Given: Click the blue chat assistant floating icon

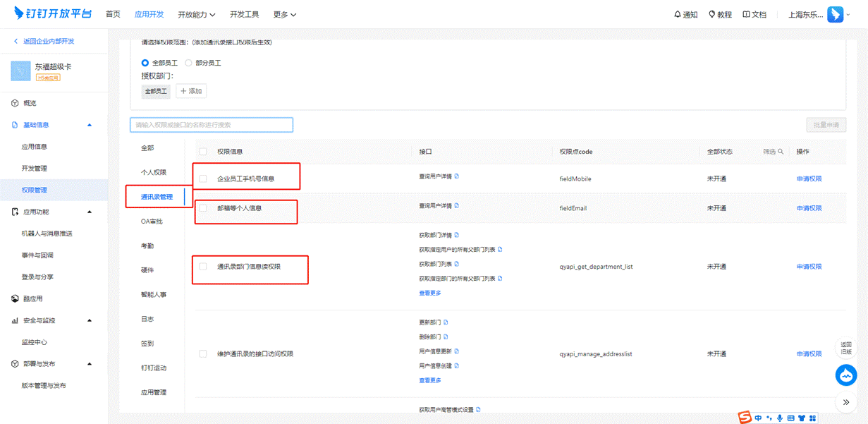Looking at the screenshot, I should tap(846, 375).
